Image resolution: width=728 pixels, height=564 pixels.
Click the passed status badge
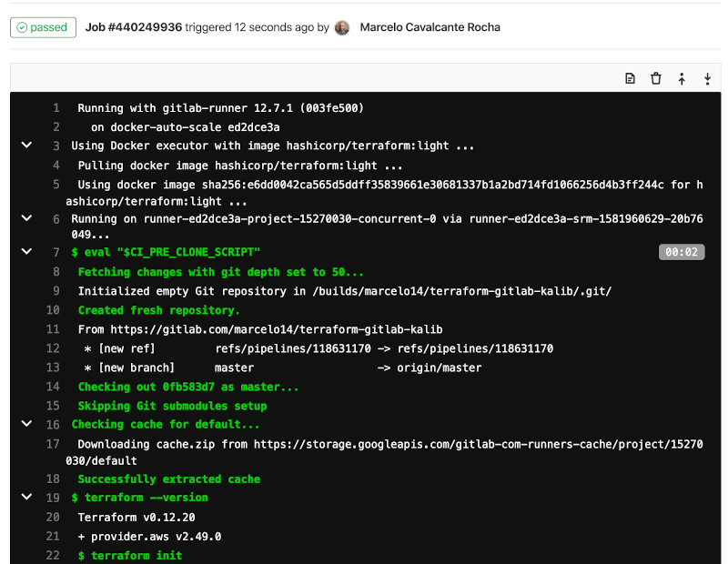coord(42,27)
